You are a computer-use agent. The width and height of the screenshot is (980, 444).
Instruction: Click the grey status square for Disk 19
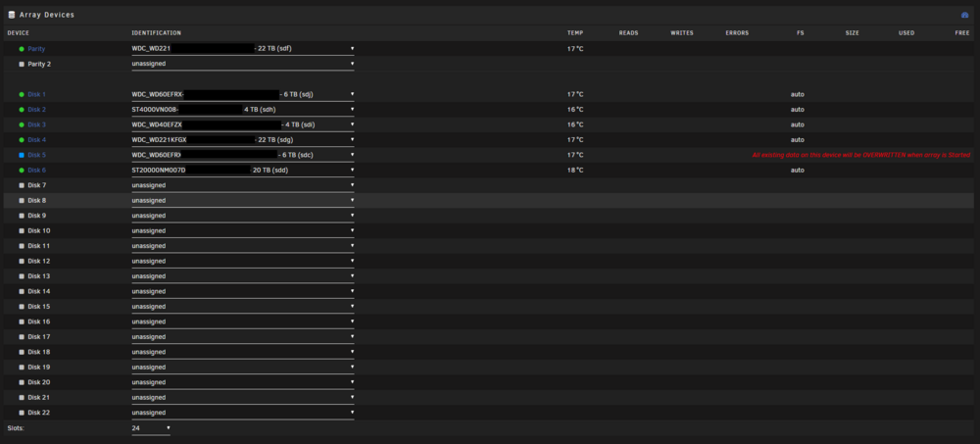pyautogui.click(x=22, y=368)
